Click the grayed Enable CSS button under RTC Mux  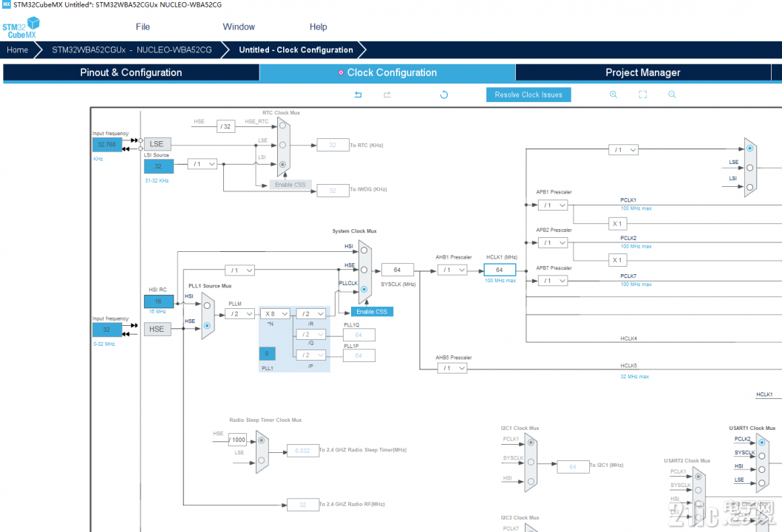pos(290,185)
